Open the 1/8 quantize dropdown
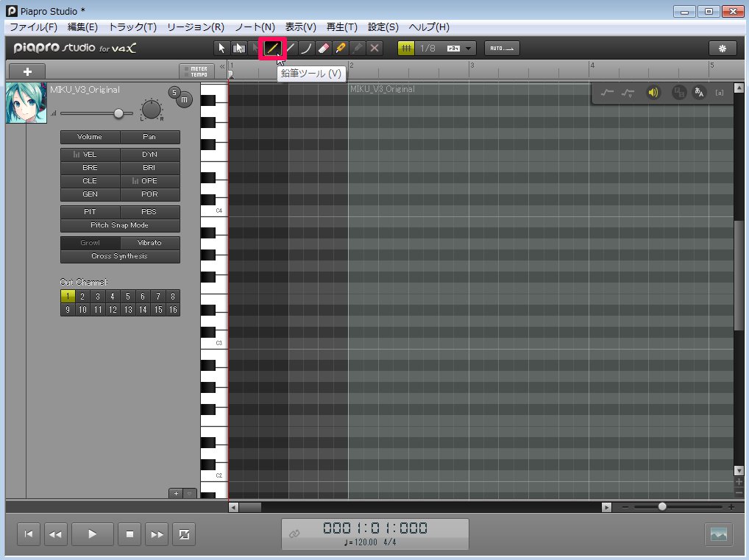Screen dimensions: 749x560 tap(468, 49)
